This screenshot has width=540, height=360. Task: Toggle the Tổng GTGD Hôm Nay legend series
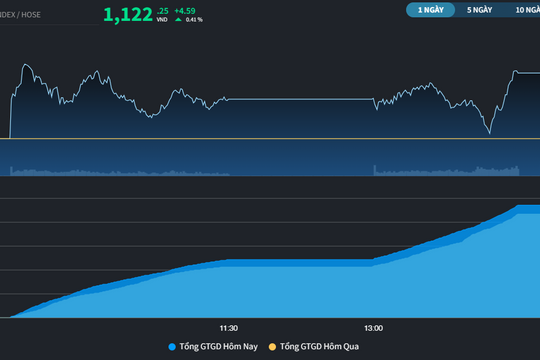(213, 347)
